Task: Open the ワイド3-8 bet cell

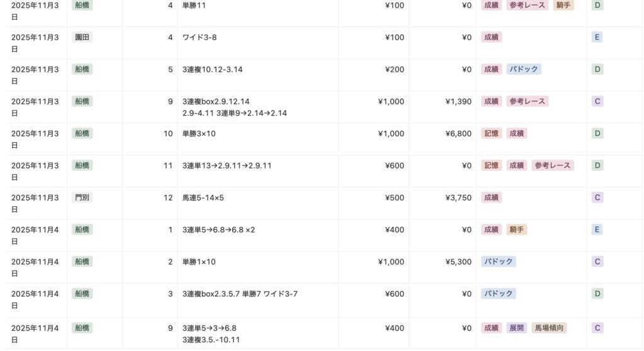Action: (x=199, y=38)
